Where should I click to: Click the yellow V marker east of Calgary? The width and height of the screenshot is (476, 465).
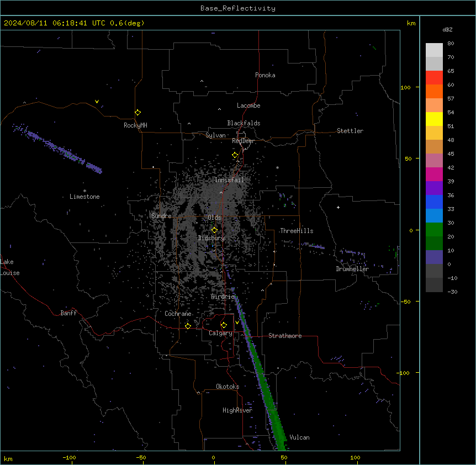(237, 323)
